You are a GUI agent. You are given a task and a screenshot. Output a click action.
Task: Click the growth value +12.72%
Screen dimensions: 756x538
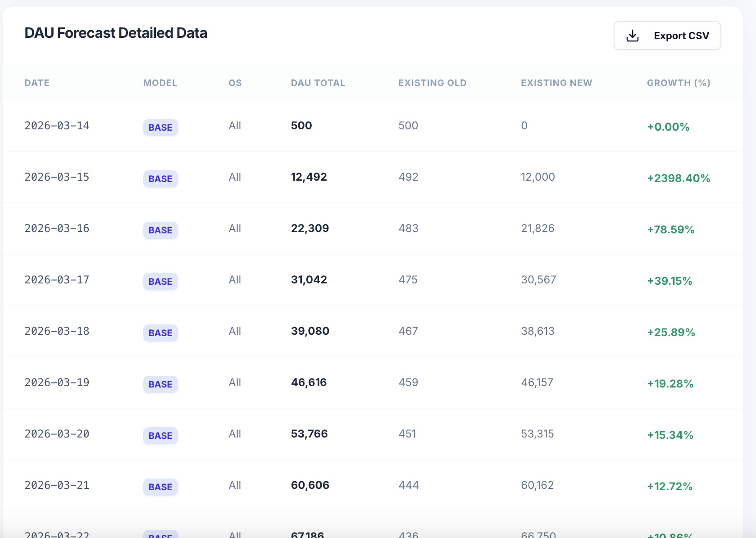pos(669,486)
